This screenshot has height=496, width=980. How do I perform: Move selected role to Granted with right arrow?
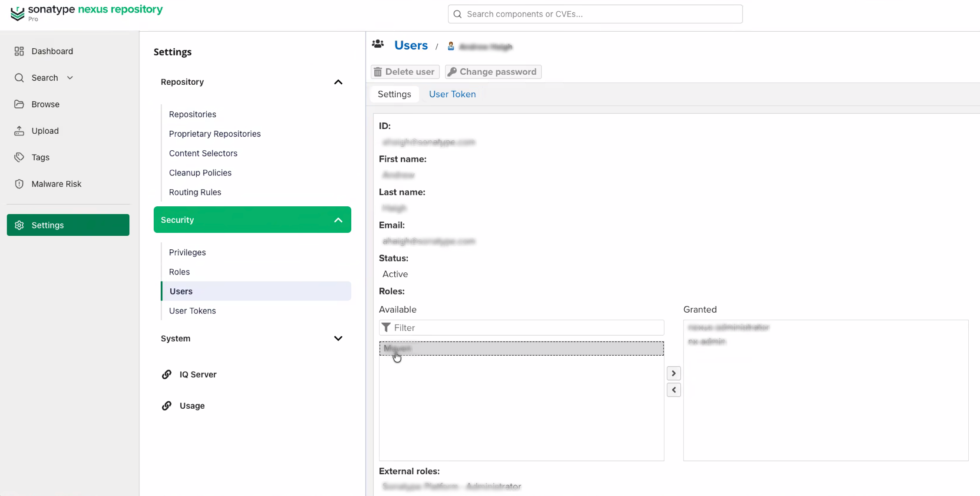(x=673, y=373)
